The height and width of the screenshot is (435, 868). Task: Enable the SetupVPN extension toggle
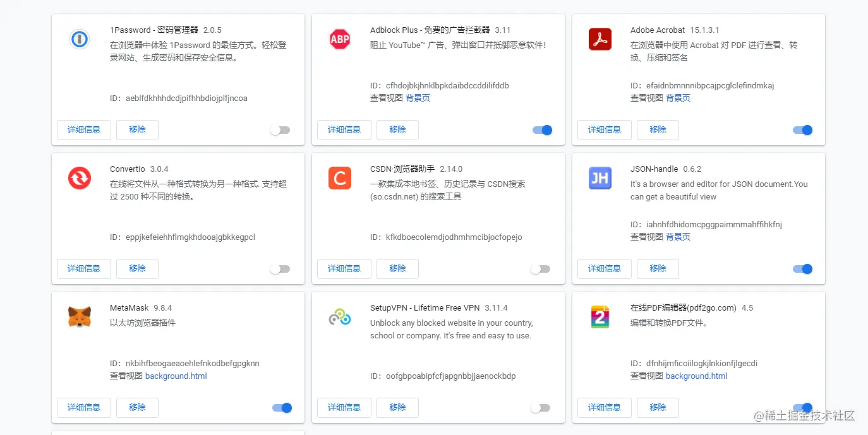[540, 408]
